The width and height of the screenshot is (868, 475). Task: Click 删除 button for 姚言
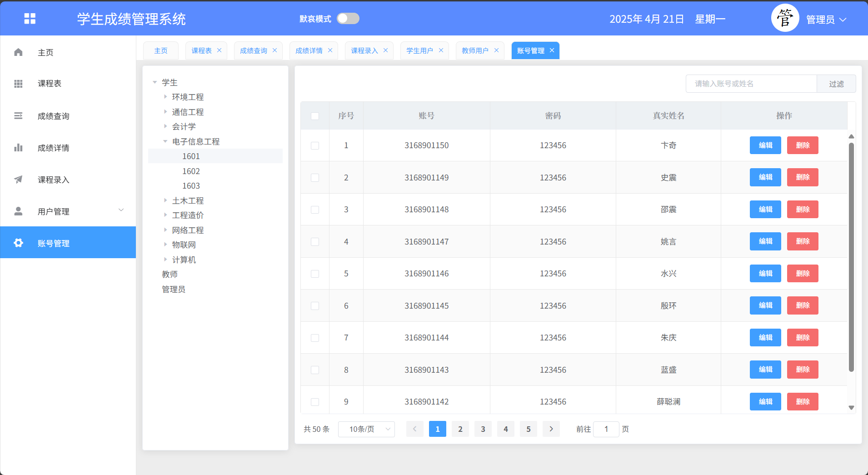point(803,241)
